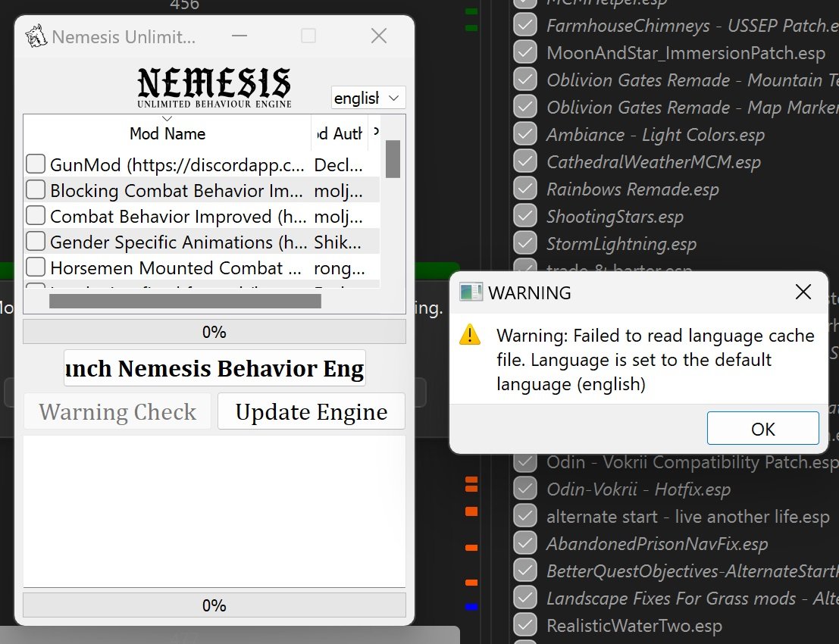Open the english language dropdown
The image size is (839, 644).
(x=368, y=98)
